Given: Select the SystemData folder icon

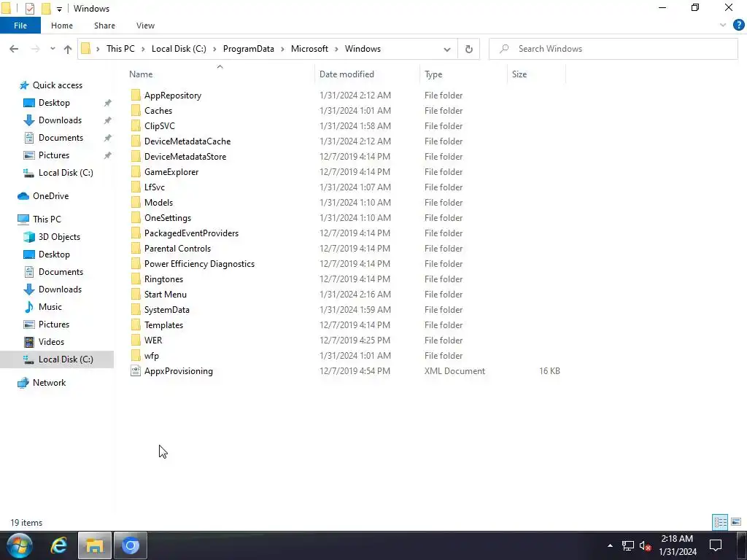Looking at the screenshot, I should click(x=136, y=310).
